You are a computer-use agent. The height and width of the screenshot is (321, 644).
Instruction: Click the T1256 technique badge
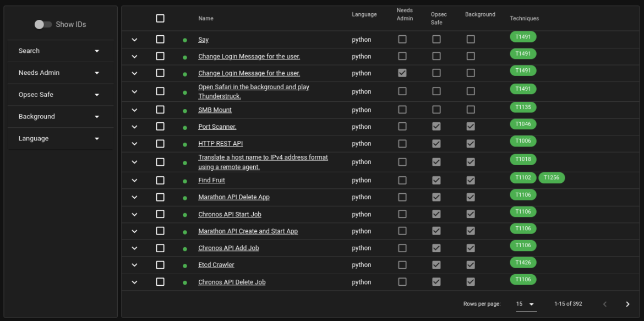pos(552,178)
